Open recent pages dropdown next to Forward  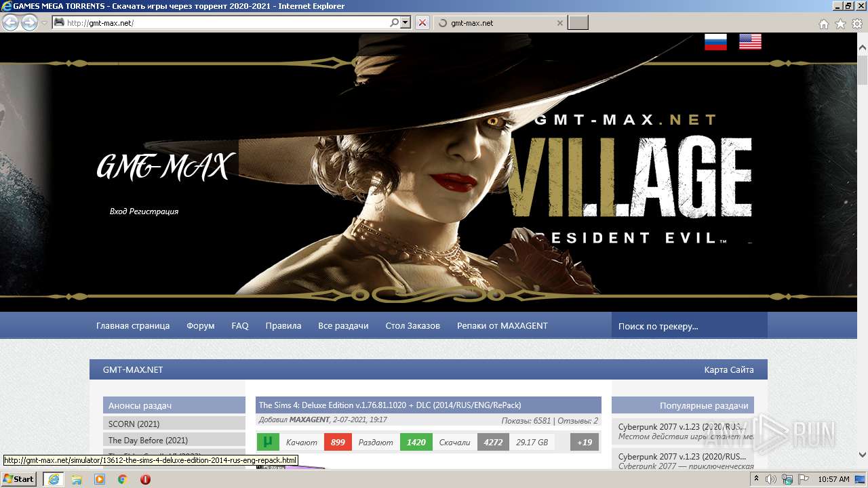(x=44, y=23)
